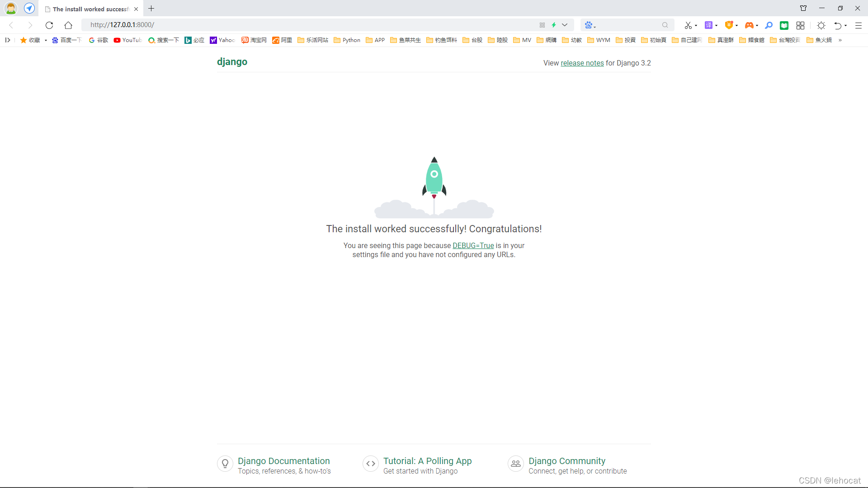
Task: Open the 台股 bookmark folder
Action: pyautogui.click(x=472, y=40)
